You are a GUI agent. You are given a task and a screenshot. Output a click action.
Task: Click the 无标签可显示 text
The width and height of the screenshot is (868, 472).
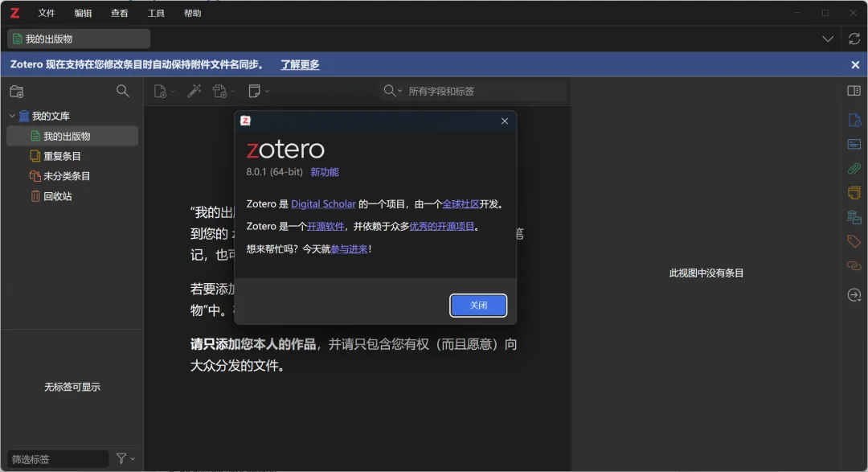point(72,387)
